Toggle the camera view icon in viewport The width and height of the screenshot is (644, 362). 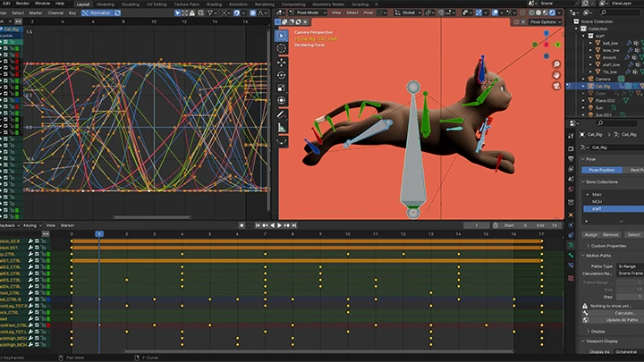(556, 86)
